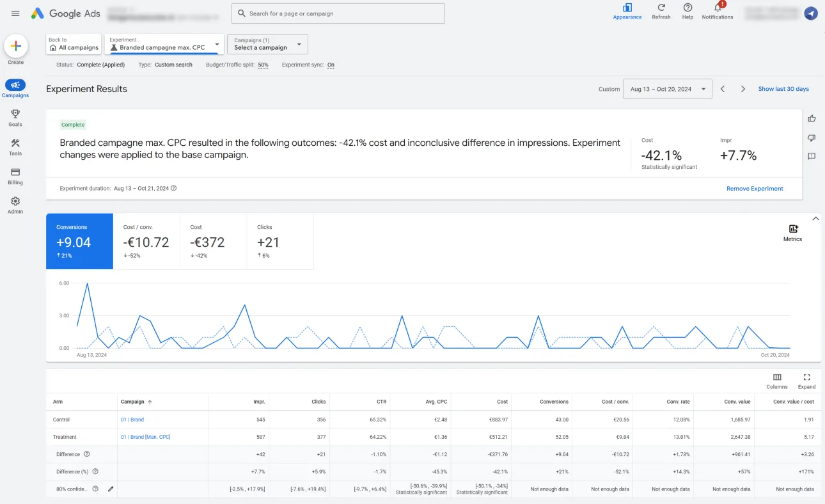Select the Clicks metric card
Screen dimensions: 825x504
pos(280,241)
